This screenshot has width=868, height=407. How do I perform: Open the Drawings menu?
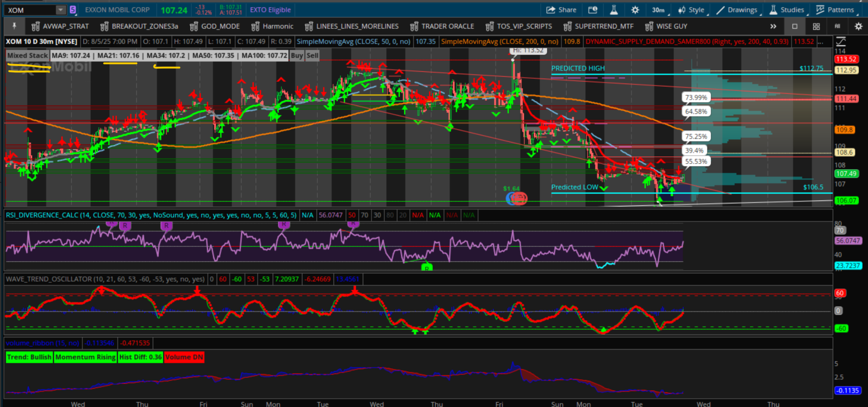(x=736, y=10)
